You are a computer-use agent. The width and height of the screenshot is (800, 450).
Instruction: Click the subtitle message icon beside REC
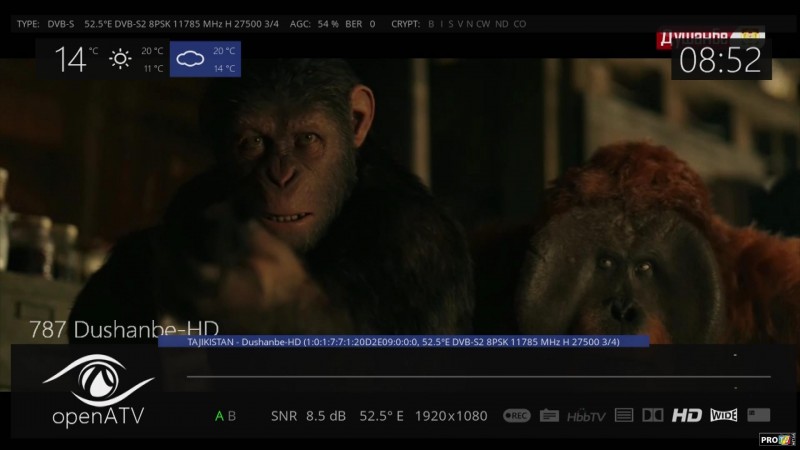(549, 415)
